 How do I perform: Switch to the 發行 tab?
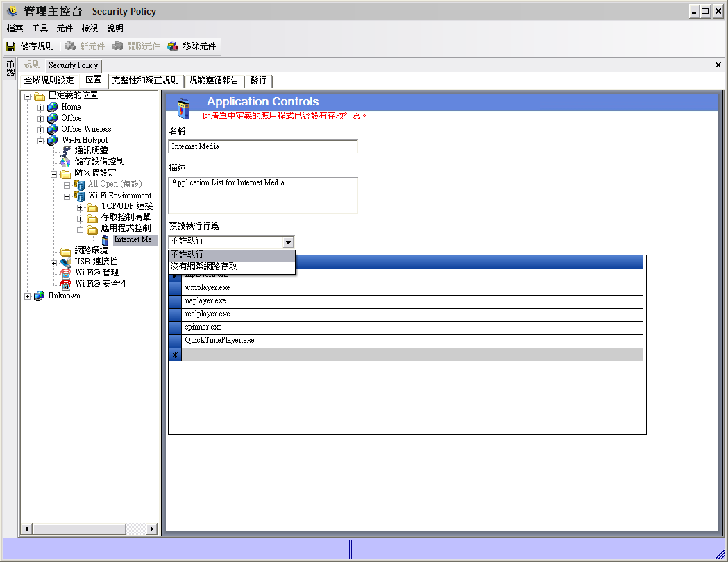tap(259, 80)
